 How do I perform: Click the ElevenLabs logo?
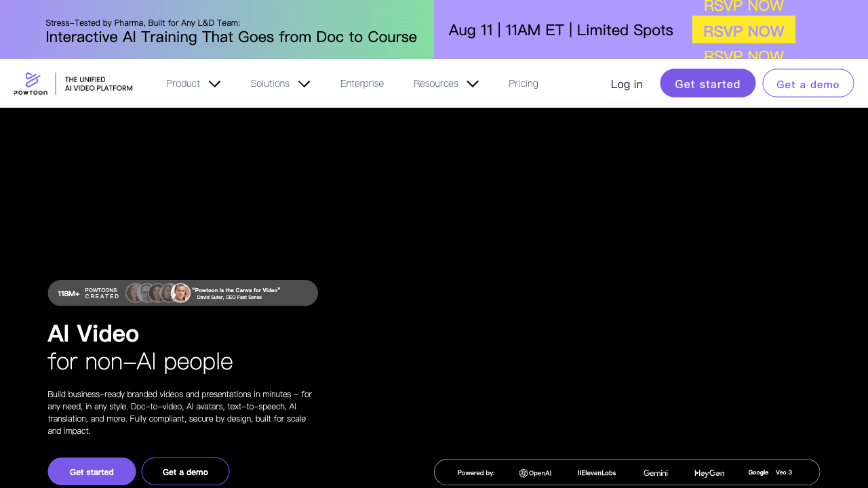597,473
